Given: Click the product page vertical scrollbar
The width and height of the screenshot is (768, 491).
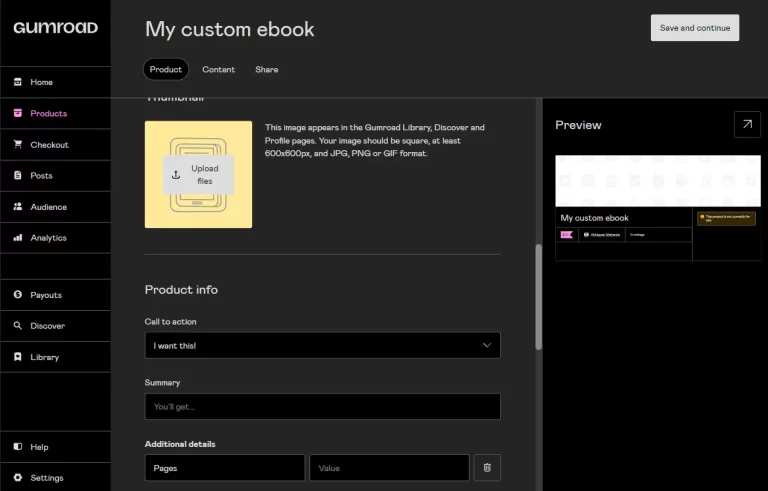Looking at the screenshot, I should tap(538, 297).
